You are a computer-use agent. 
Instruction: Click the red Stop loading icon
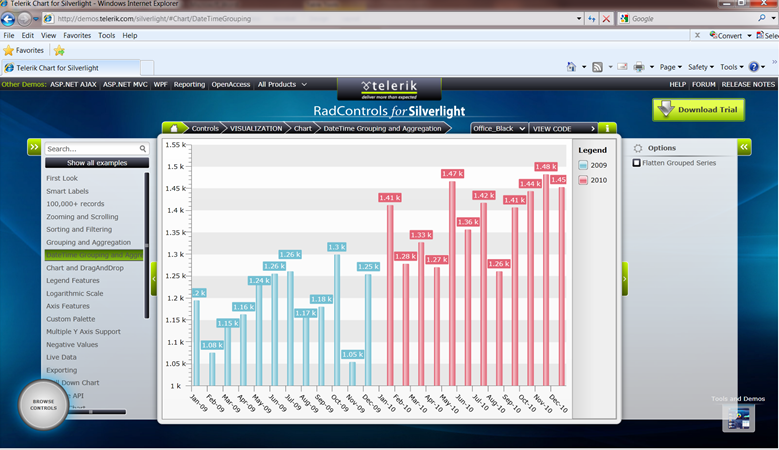[x=606, y=19]
